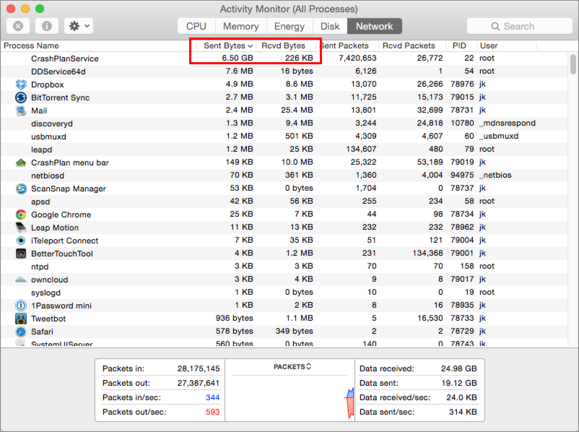Click the Data sent/sec 314 KB value
This screenshot has height=432, width=579.
(x=463, y=412)
